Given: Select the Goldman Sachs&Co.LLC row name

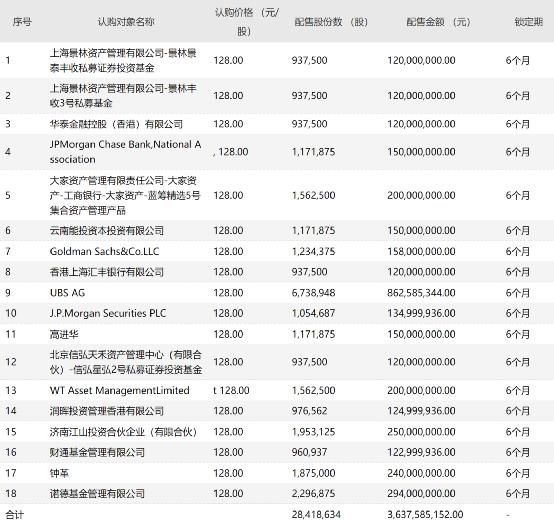Looking at the screenshot, I should (x=105, y=251).
